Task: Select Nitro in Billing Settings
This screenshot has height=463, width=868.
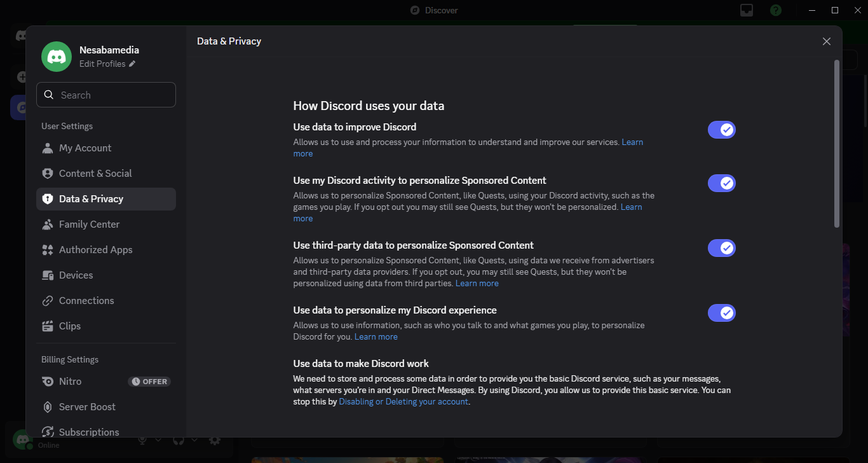Action: (71, 382)
